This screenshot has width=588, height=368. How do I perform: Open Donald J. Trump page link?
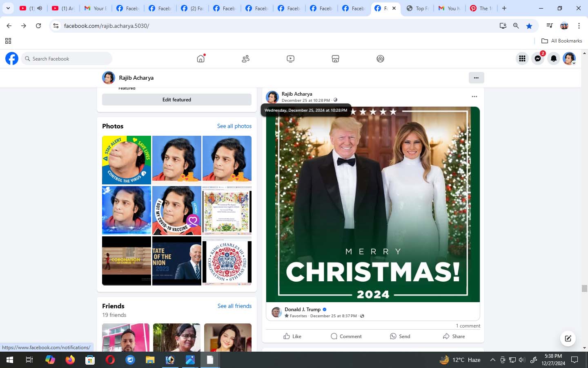[x=303, y=309]
